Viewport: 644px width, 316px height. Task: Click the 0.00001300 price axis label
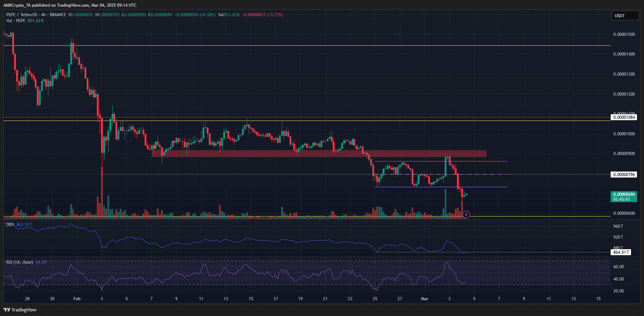tap(624, 74)
